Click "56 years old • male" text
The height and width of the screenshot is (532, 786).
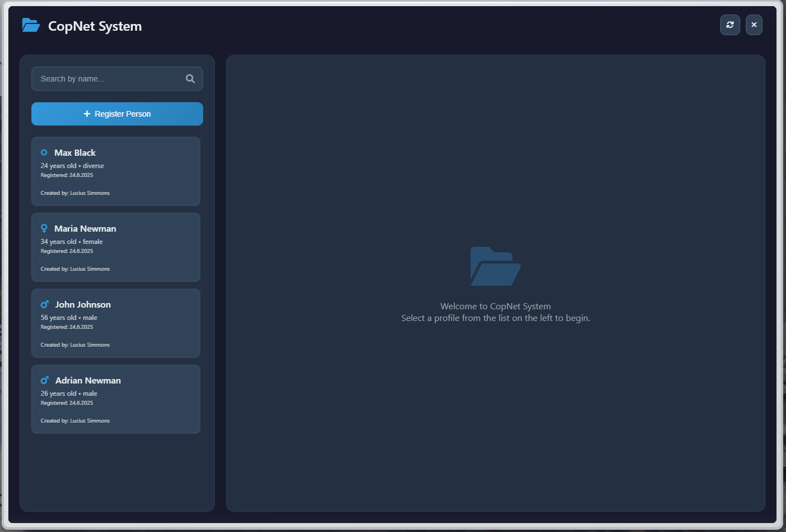pos(69,318)
